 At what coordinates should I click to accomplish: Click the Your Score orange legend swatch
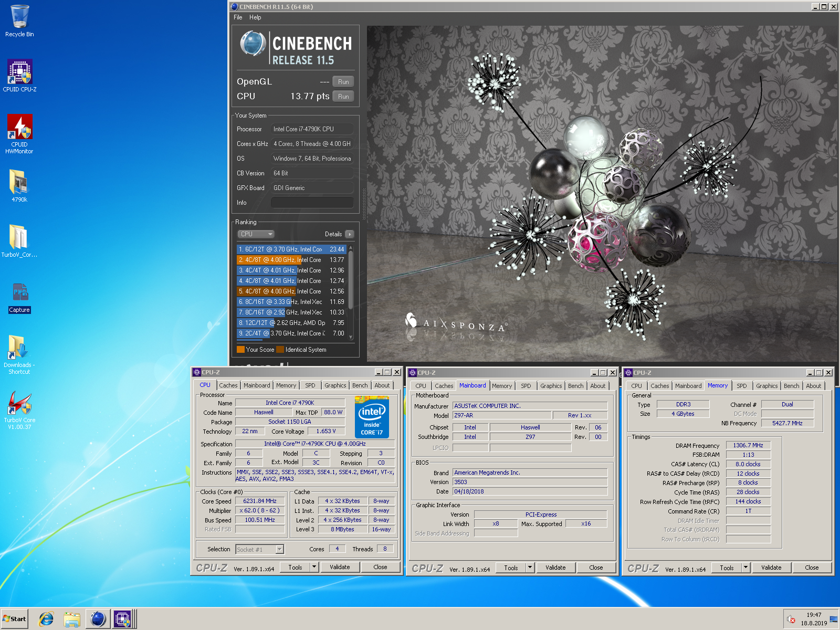[x=240, y=350]
